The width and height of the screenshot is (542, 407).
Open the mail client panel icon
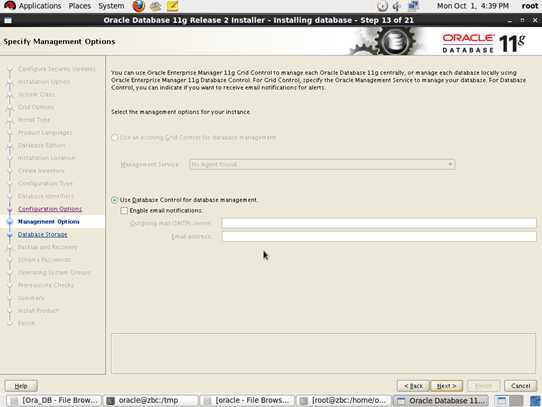pos(155,6)
